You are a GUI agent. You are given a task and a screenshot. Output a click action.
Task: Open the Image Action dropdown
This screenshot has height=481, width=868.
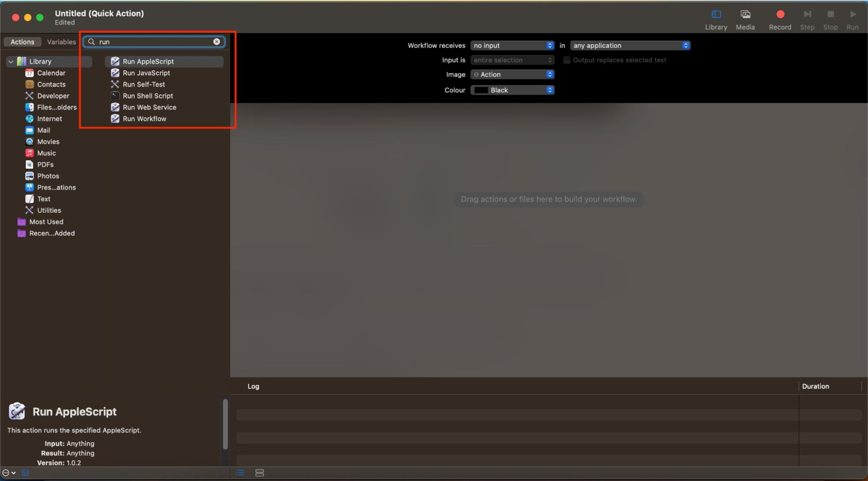tap(512, 75)
